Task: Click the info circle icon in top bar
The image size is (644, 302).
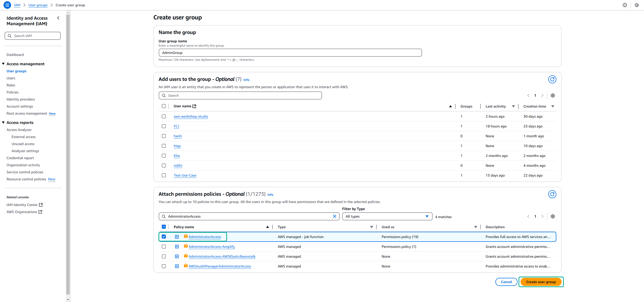Action: [x=625, y=5]
